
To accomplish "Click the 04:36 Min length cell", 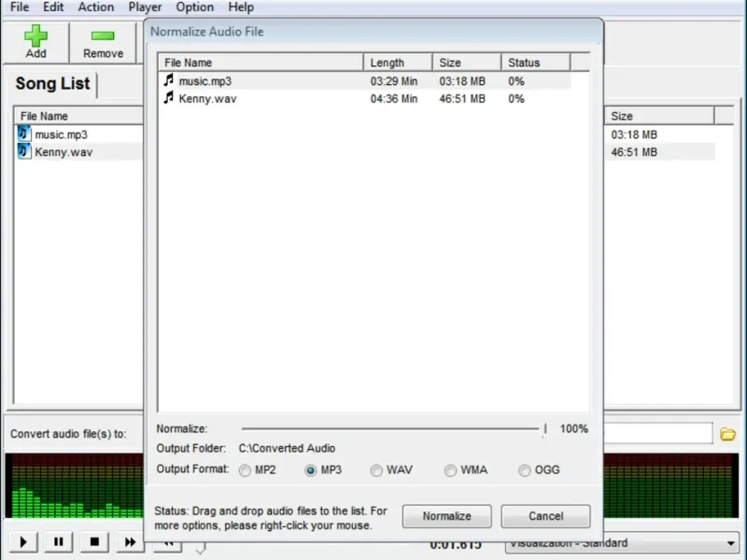I will (x=394, y=99).
